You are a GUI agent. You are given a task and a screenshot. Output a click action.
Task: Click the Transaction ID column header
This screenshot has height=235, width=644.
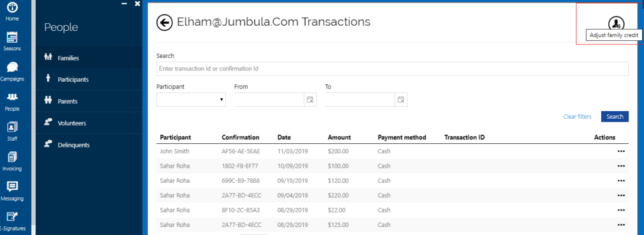[465, 138]
